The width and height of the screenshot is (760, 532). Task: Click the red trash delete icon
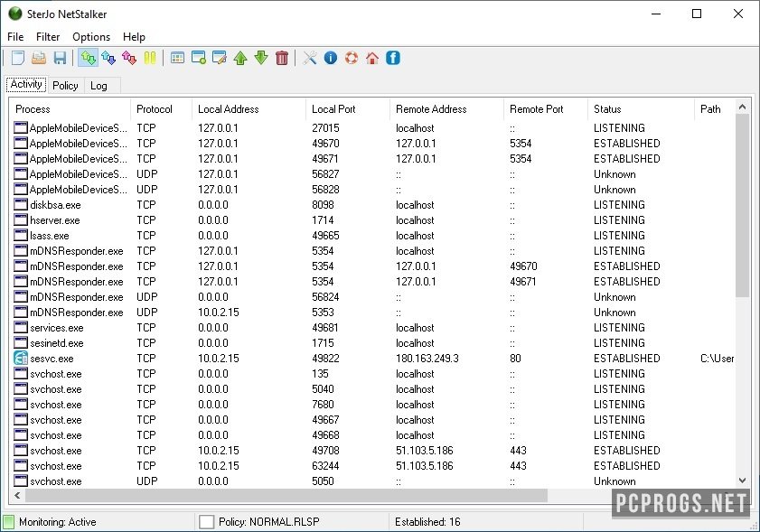click(x=282, y=58)
